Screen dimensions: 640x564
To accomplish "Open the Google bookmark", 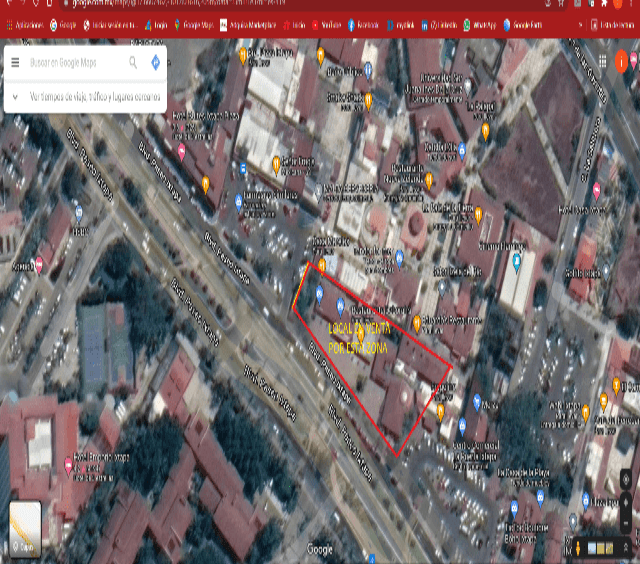I will tap(63, 25).
